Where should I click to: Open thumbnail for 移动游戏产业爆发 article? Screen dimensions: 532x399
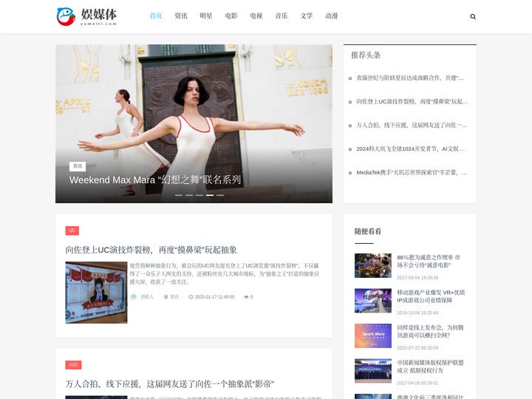tap(373, 301)
